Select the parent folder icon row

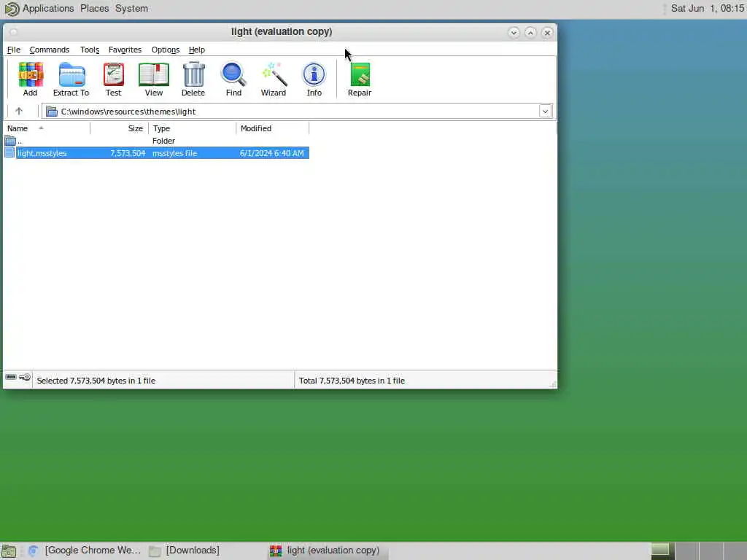156,141
